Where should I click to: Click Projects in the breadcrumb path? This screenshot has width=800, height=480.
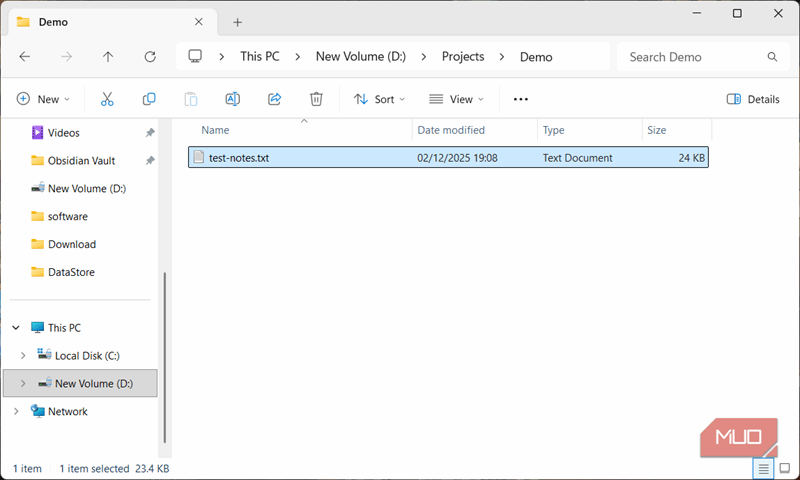pyautogui.click(x=463, y=57)
